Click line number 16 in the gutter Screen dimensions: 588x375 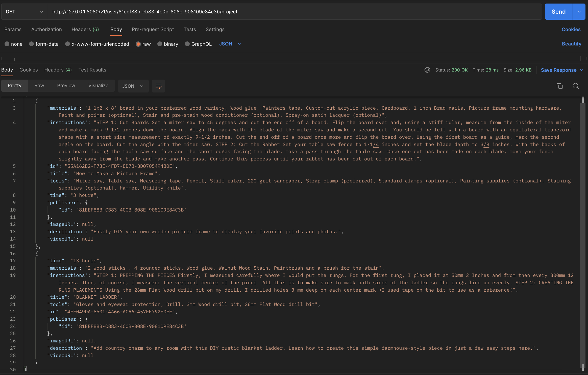point(13,253)
